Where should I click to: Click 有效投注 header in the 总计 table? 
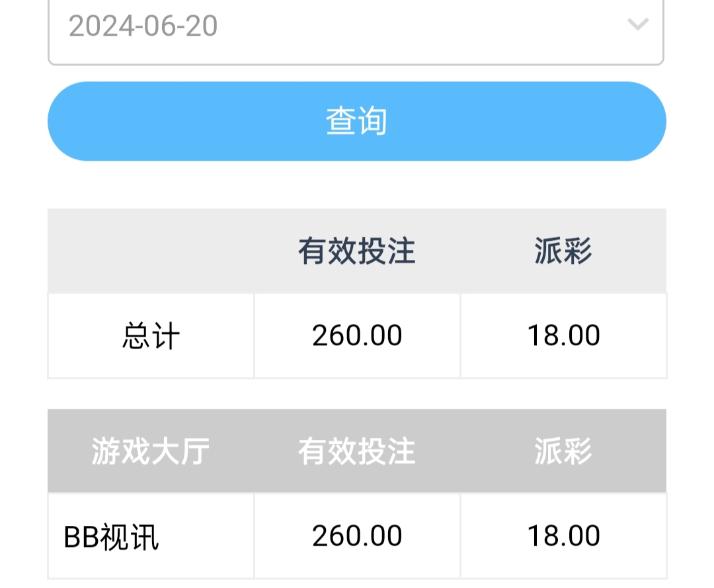click(356, 252)
